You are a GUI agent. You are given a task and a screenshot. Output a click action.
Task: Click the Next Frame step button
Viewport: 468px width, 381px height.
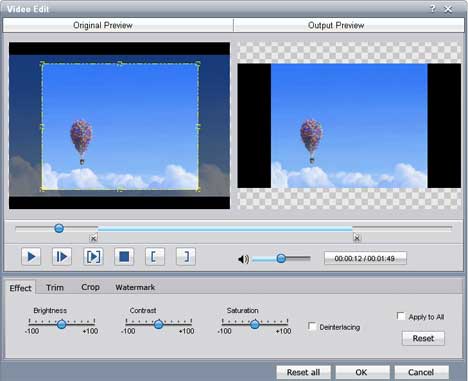[x=62, y=257]
